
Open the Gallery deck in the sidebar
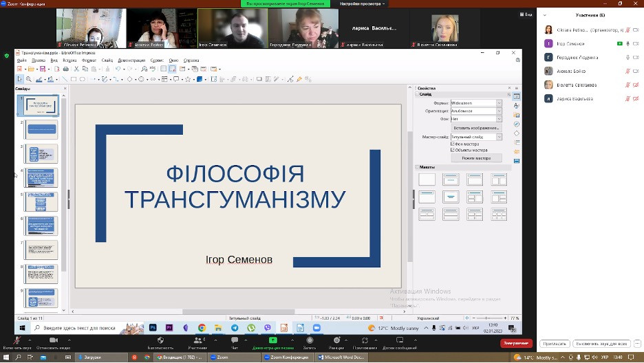(x=516, y=115)
